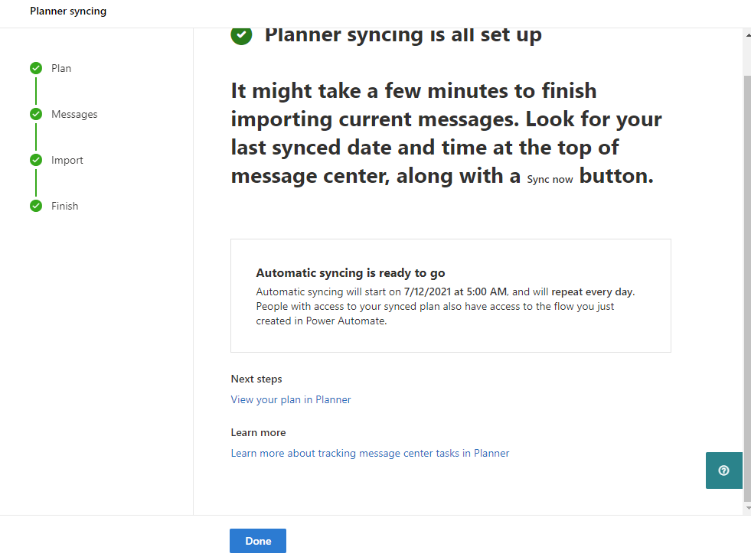Click the scrollbar down arrow

coord(746,508)
